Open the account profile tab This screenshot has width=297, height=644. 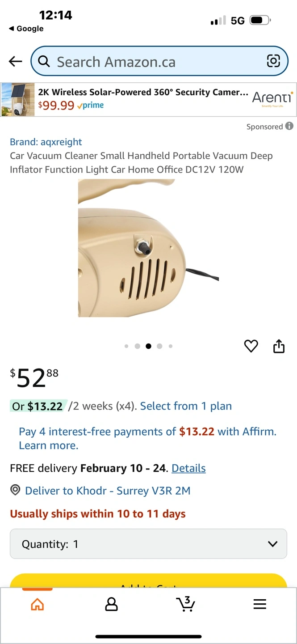click(x=111, y=605)
